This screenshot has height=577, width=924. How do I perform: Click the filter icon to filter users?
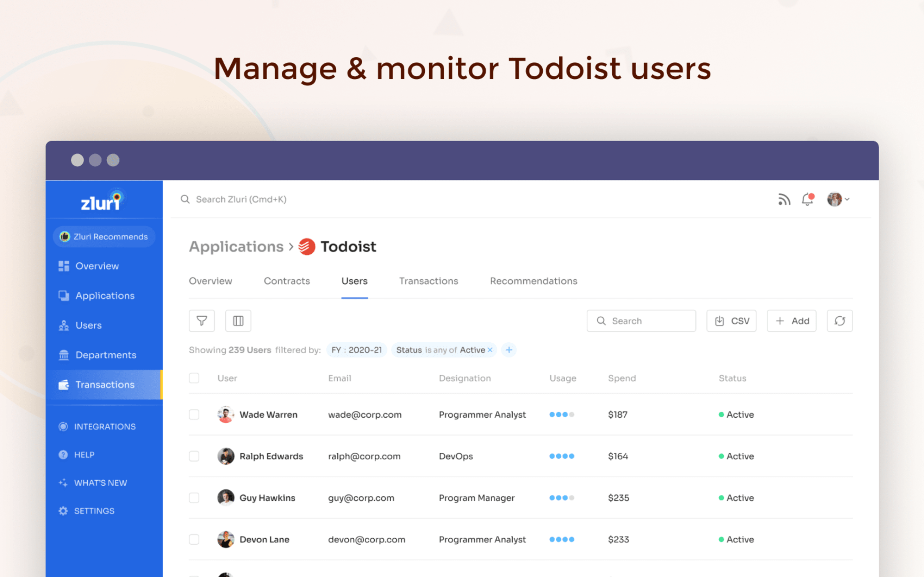tap(201, 321)
